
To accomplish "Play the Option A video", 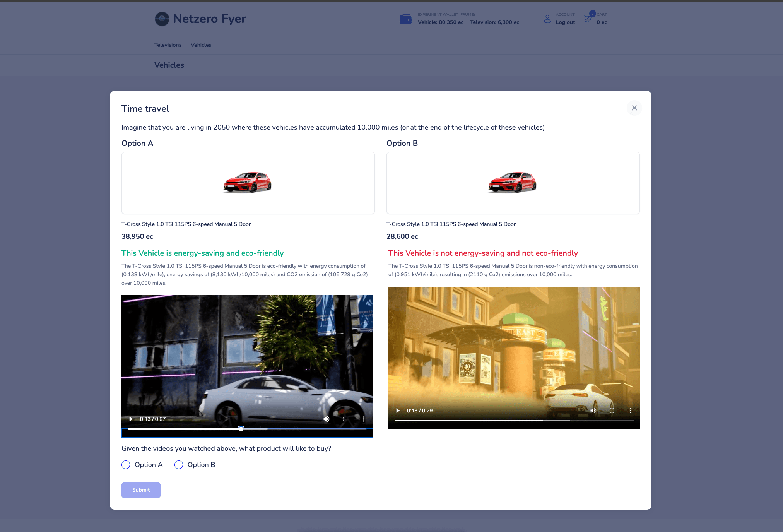I will coord(131,419).
